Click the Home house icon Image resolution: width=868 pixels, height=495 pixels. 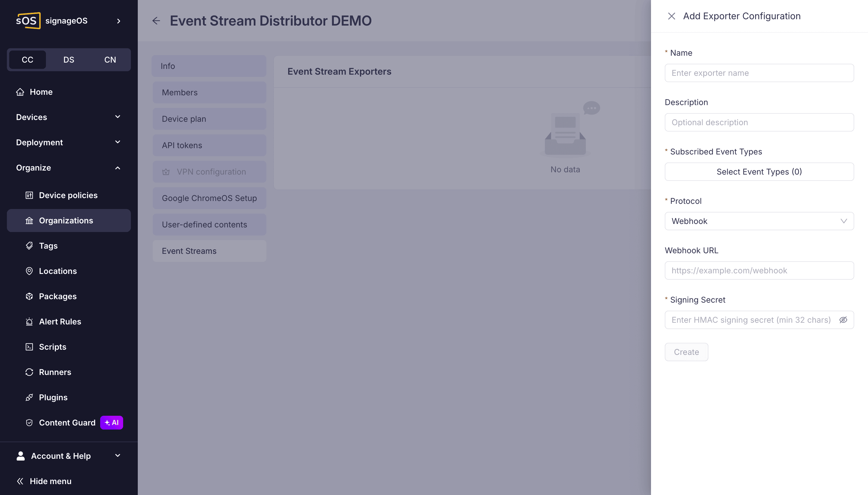tap(20, 92)
